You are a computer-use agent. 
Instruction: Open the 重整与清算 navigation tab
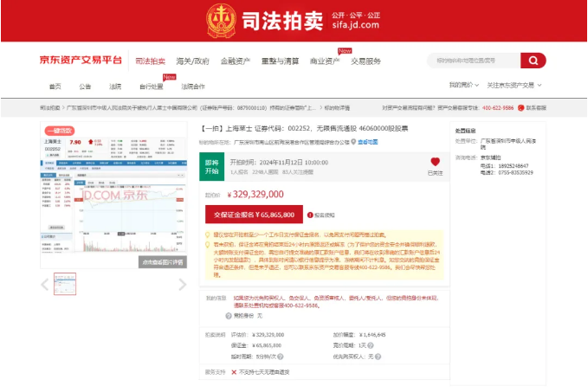pos(280,61)
